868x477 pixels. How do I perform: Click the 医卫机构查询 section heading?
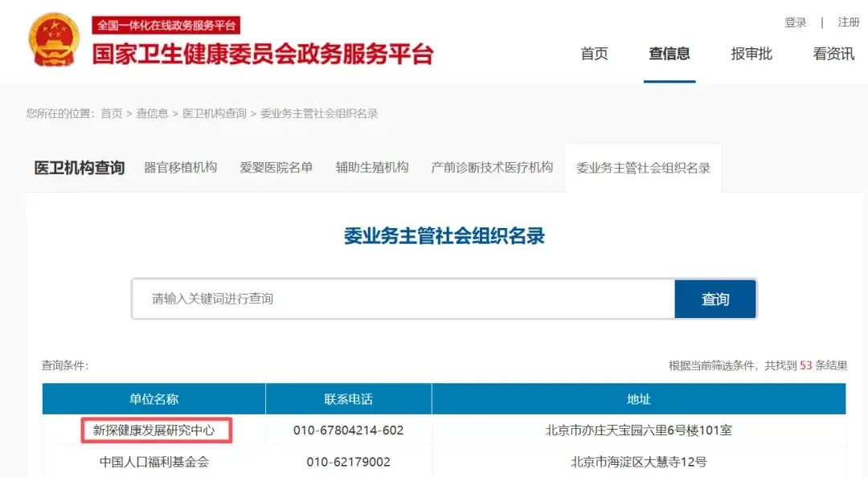coord(79,168)
